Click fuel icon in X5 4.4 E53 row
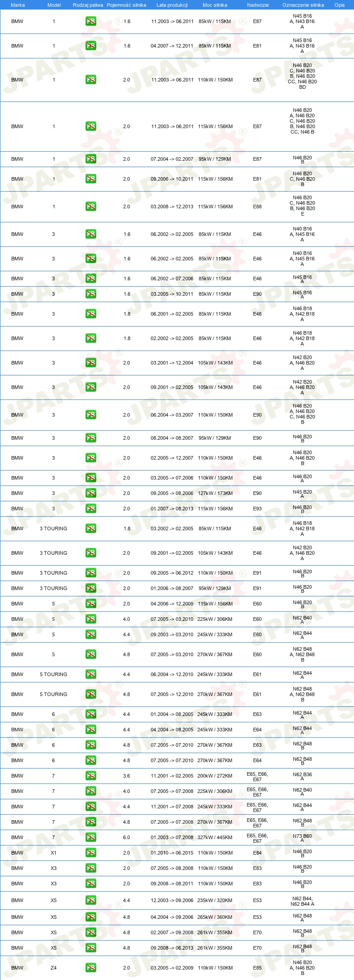Viewport: 354px width, 980px height. [91, 900]
